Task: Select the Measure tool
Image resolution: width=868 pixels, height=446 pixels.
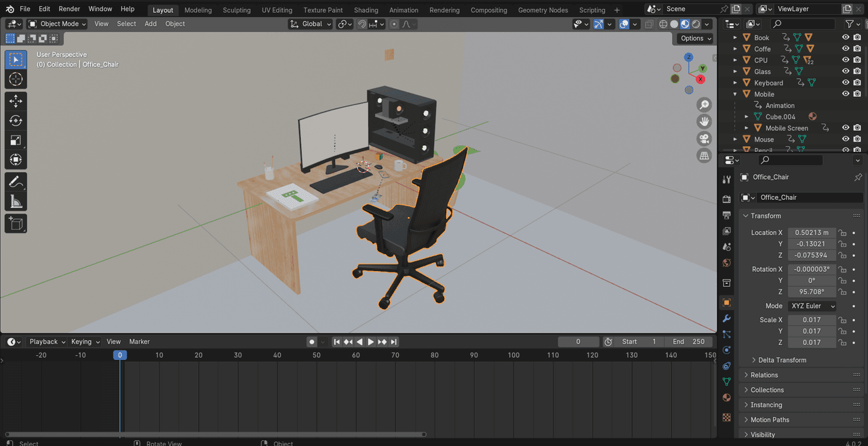Action: (16, 201)
